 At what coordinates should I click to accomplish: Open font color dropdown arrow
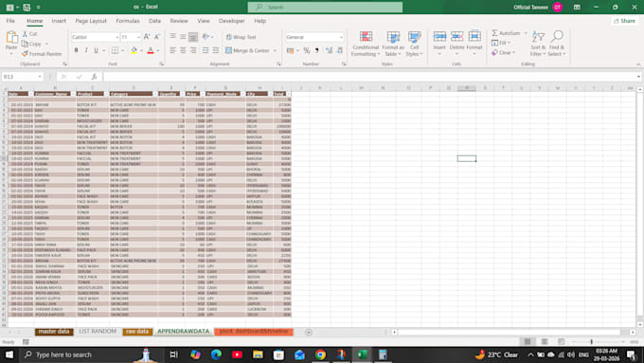coord(158,50)
